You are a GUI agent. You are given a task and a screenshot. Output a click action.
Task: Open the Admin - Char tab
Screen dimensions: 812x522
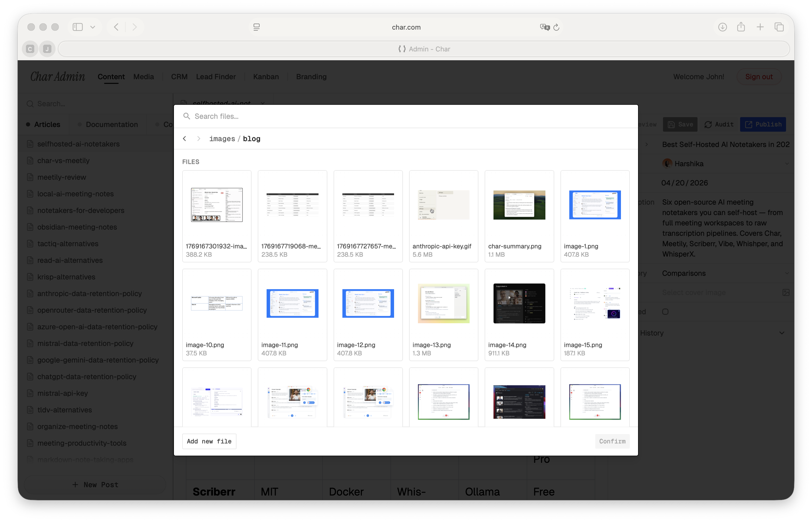pyautogui.click(x=424, y=49)
